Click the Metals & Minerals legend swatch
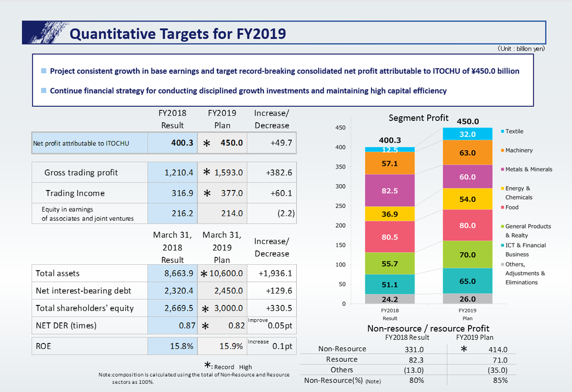 [x=502, y=169]
